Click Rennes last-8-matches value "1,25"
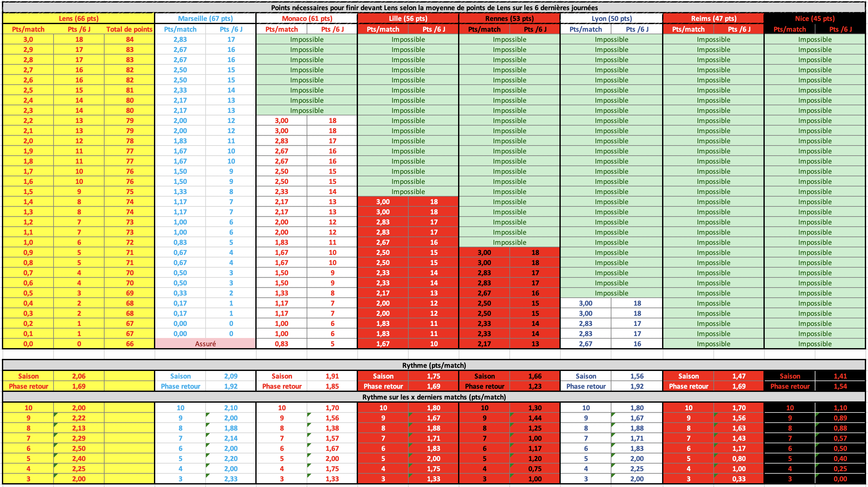 point(535,428)
